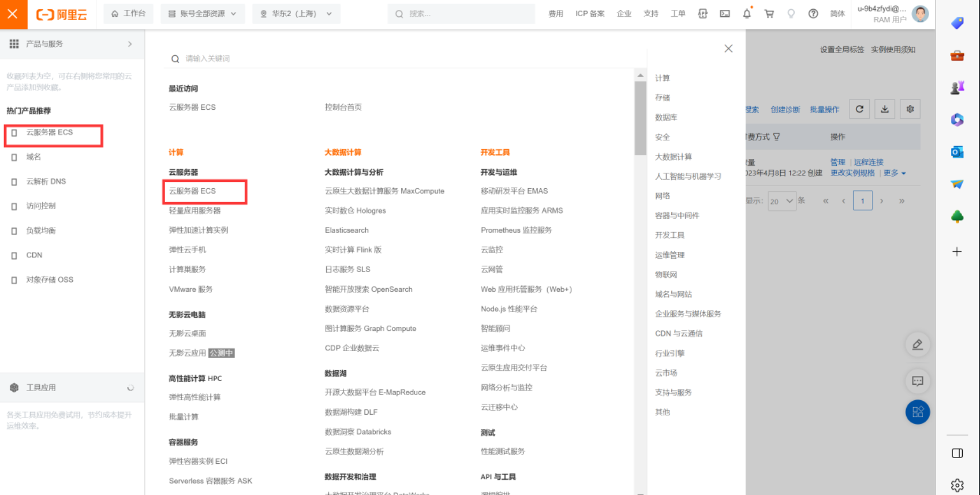Add a site with browser sidebar plus
This screenshot has width=980, height=495.
(957, 252)
